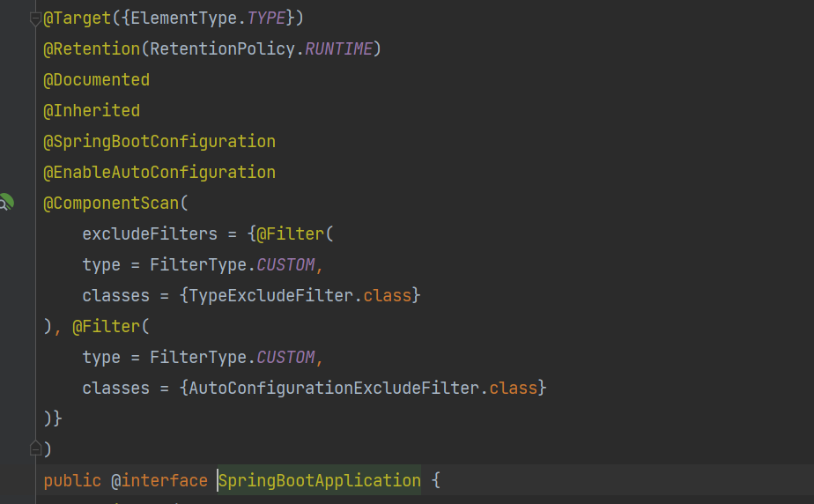Click the @Inherited annotation

click(x=92, y=110)
